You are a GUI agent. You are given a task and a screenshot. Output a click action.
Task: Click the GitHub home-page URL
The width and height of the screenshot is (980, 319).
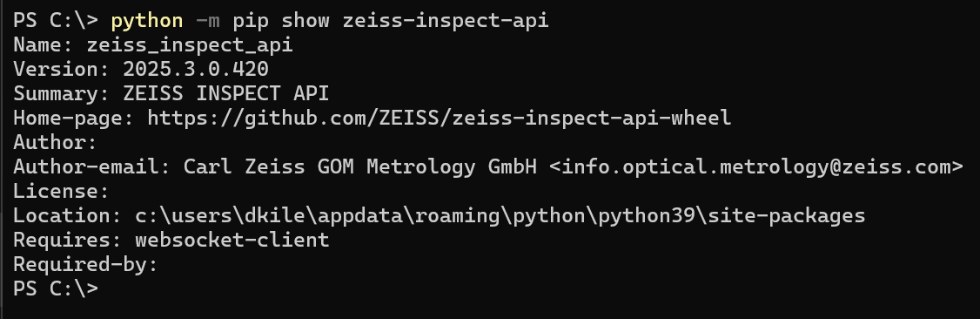[x=439, y=119]
